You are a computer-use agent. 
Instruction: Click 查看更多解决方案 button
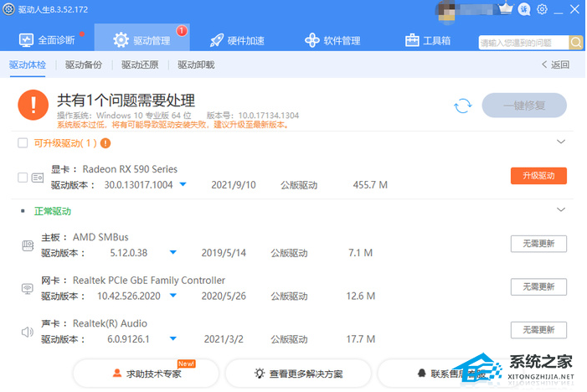tap(298, 374)
